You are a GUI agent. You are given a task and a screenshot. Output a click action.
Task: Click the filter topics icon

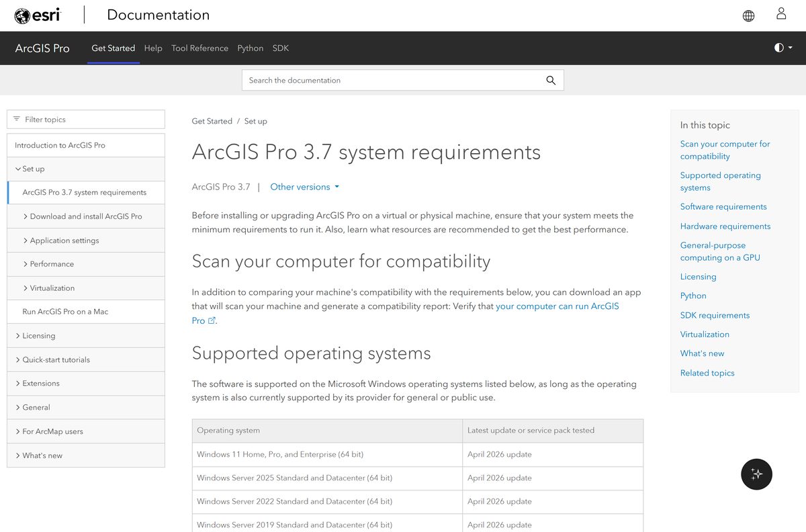[x=17, y=119]
